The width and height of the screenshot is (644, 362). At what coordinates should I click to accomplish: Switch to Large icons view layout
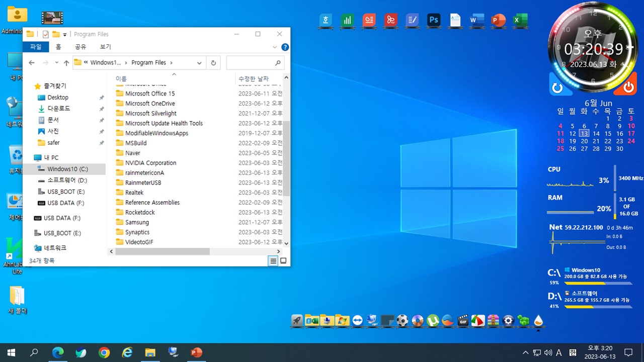pos(283,261)
